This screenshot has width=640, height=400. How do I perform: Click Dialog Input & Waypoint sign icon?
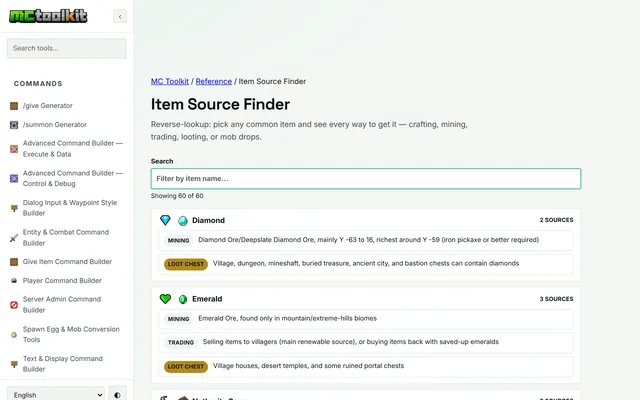14,208
